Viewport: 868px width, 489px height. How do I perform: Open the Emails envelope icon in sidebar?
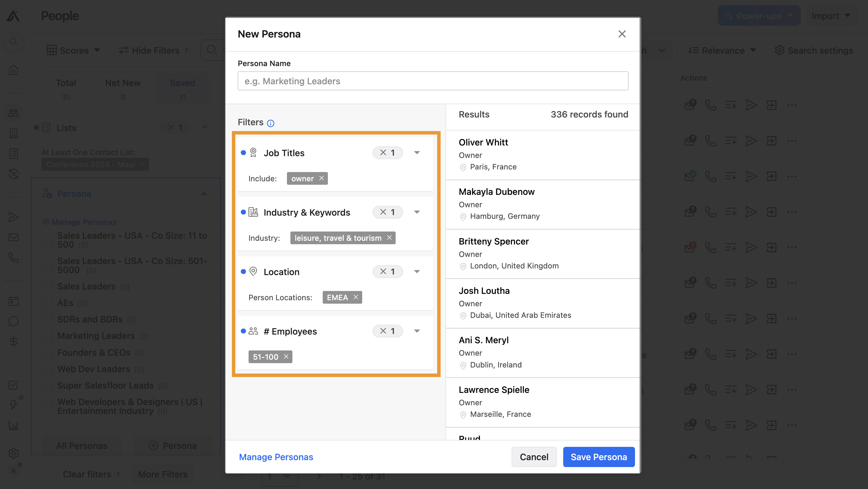click(14, 237)
